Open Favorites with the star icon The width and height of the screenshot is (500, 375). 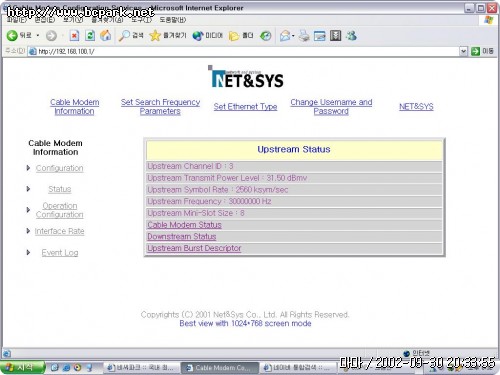pos(168,35)
